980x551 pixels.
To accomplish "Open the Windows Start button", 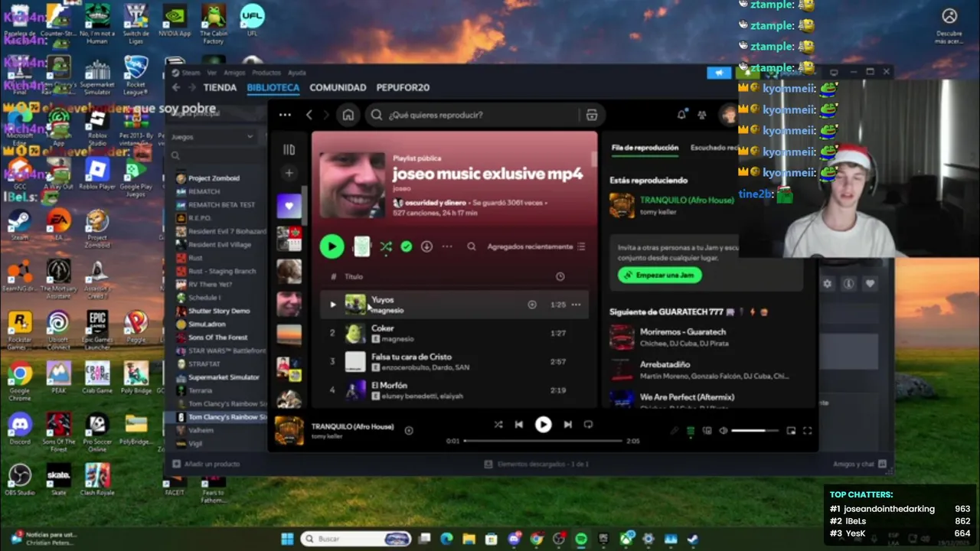I will (287, 539).
